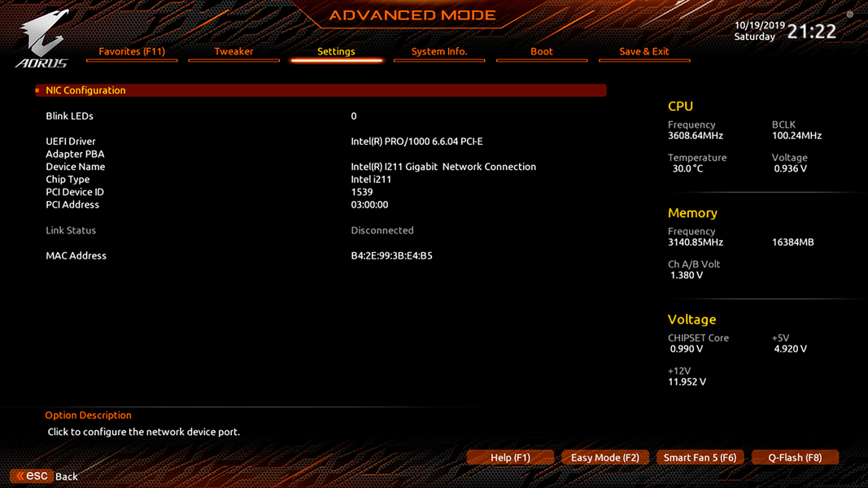Viewport: 868px width, 488px height.
Task: Click the memory size 16384MB
Action: coord(792,242)
